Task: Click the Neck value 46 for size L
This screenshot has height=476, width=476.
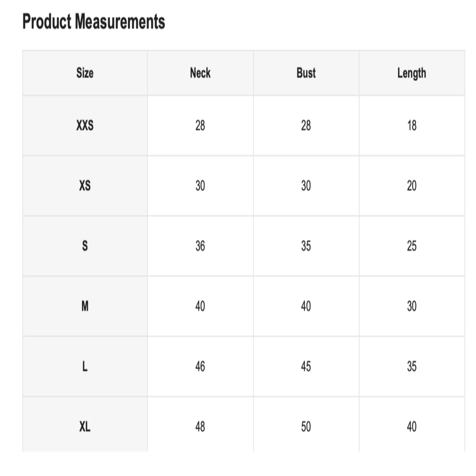Action: pyautogui.click(x=200, y=366)
